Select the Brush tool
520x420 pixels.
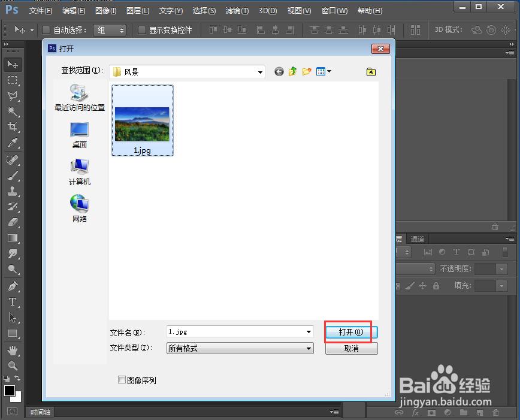click(x=13, y=176)
